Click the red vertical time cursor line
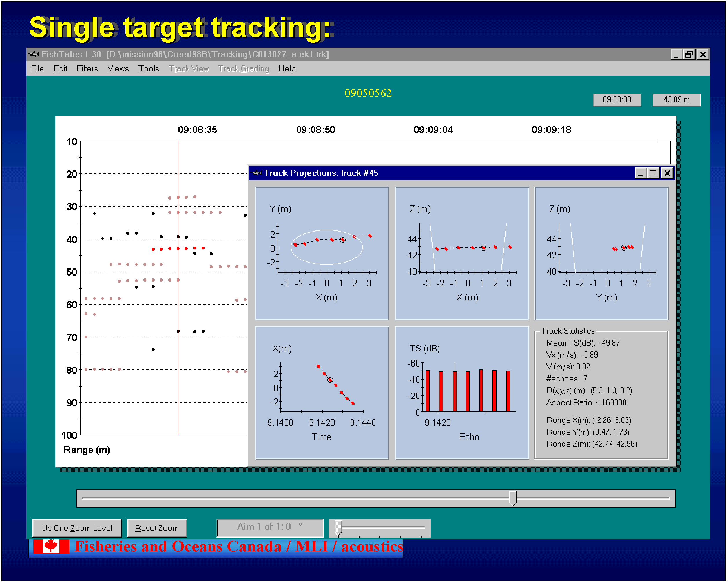The image size is (728, 583). click(178, 288)
